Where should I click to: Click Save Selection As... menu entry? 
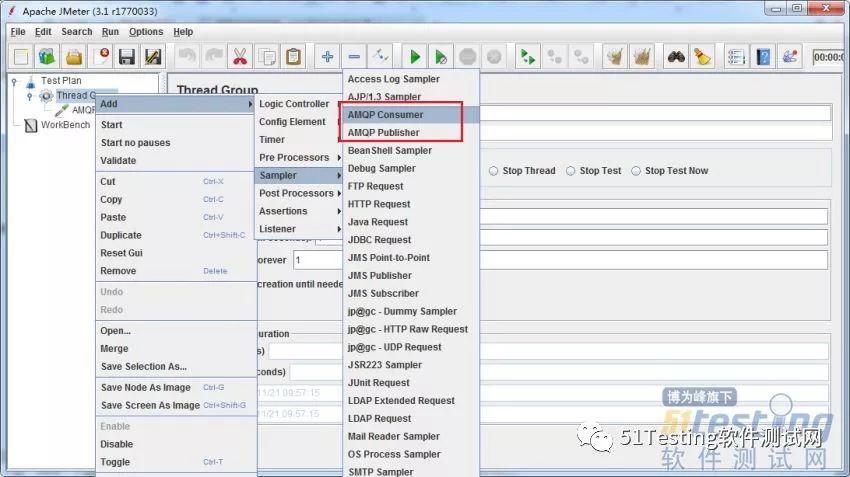tap(175, 366)
